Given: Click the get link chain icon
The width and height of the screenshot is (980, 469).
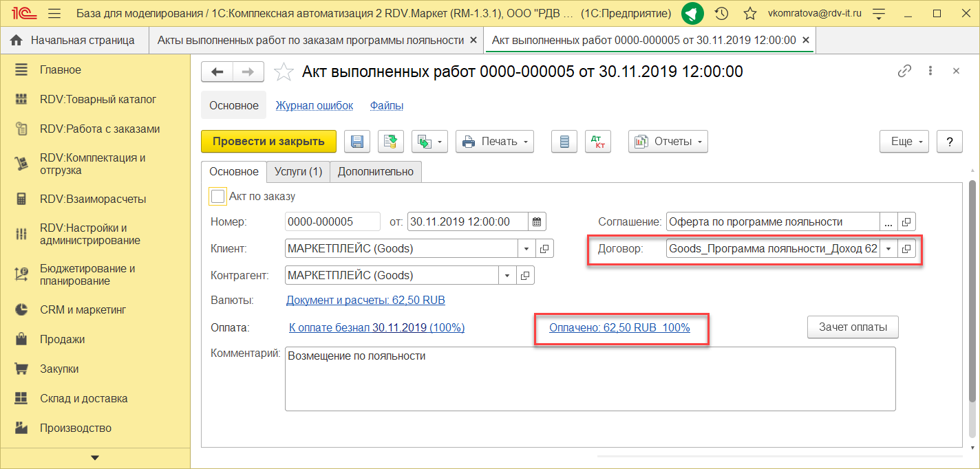Looking at the screenshot, I should 904,72.
